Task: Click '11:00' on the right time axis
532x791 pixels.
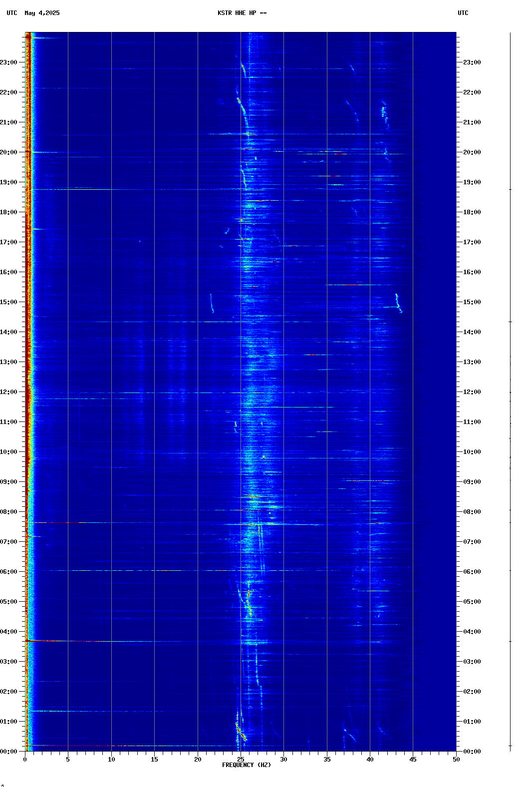Action: tap(472, 422)
